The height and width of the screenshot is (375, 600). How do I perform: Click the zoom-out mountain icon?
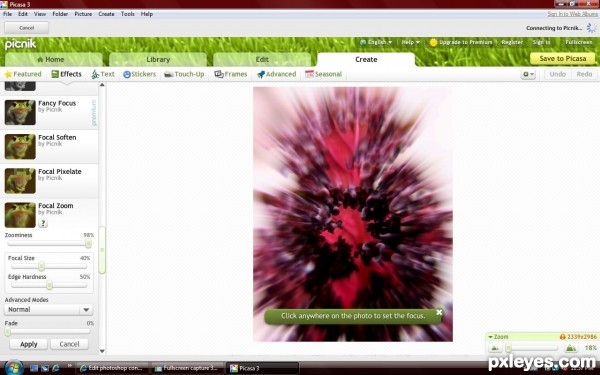coord(495,348)
